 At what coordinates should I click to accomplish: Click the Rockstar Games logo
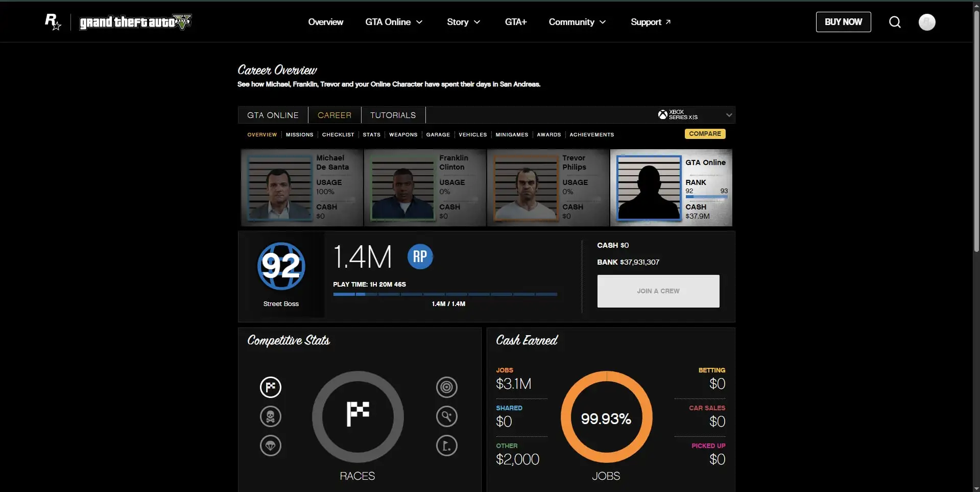[x=53, y=22]
